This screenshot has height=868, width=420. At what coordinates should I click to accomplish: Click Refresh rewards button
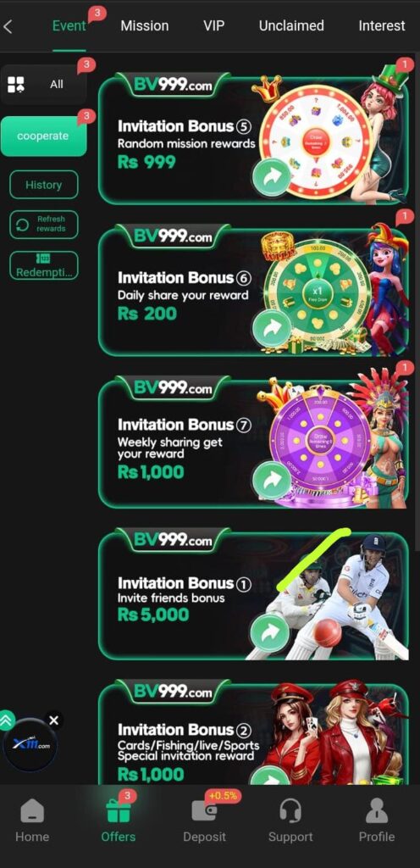tap(44, 224)
